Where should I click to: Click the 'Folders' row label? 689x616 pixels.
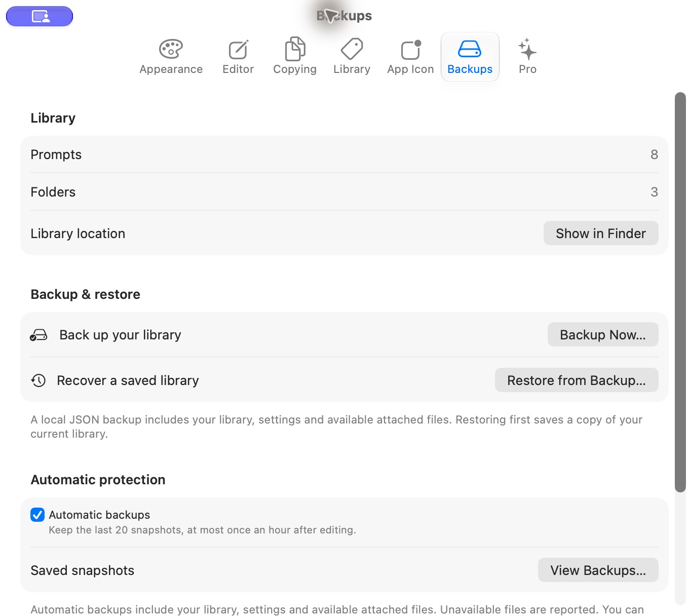click(53, 192)
